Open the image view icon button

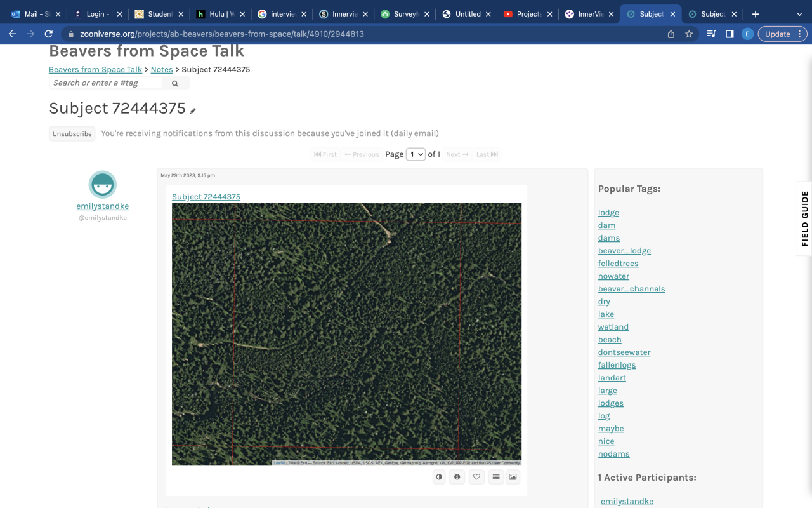tap(513, 477)
